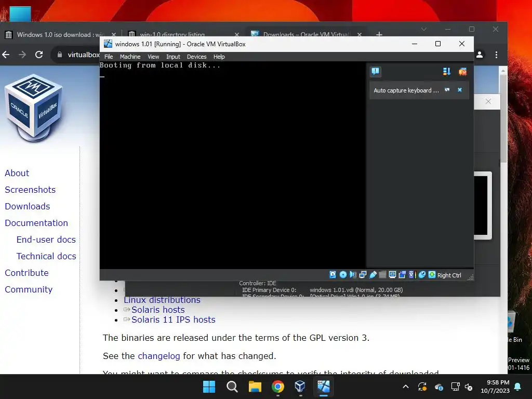Open the Contribute sidebar link
This screenshot has height=399, width=532.
[27, 273]
